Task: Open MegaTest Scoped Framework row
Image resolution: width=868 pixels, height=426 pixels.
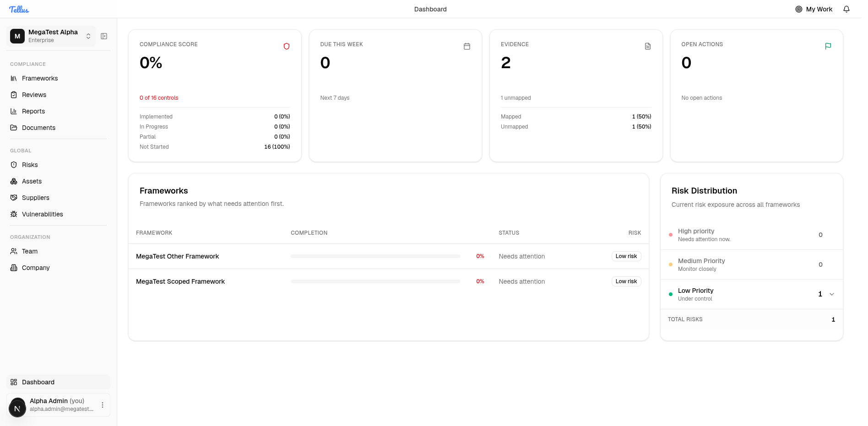Action: pyautogui.click(x=388, y=281)
